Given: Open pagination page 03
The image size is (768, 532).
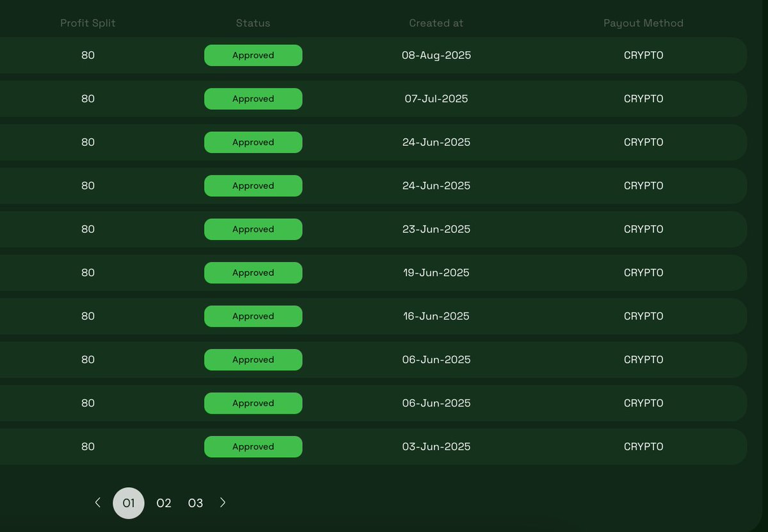Looking at the screenshot, I should coord(195,503).
